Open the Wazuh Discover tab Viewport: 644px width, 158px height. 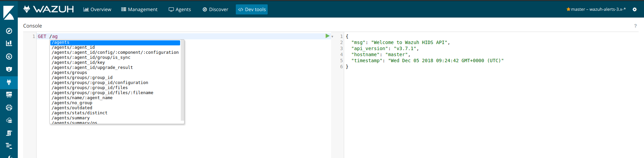pyautogui.click(x=215, y=9)
